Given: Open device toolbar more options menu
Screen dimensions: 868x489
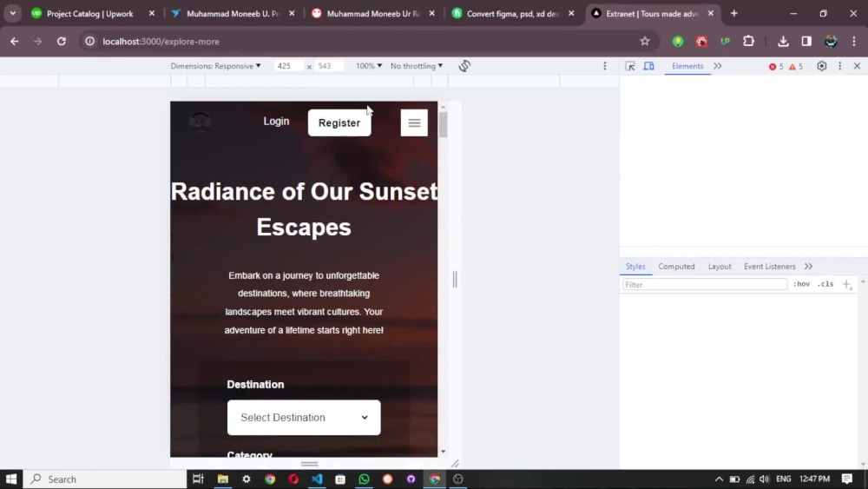Looking at the screenshot, I should click(604, 66).
